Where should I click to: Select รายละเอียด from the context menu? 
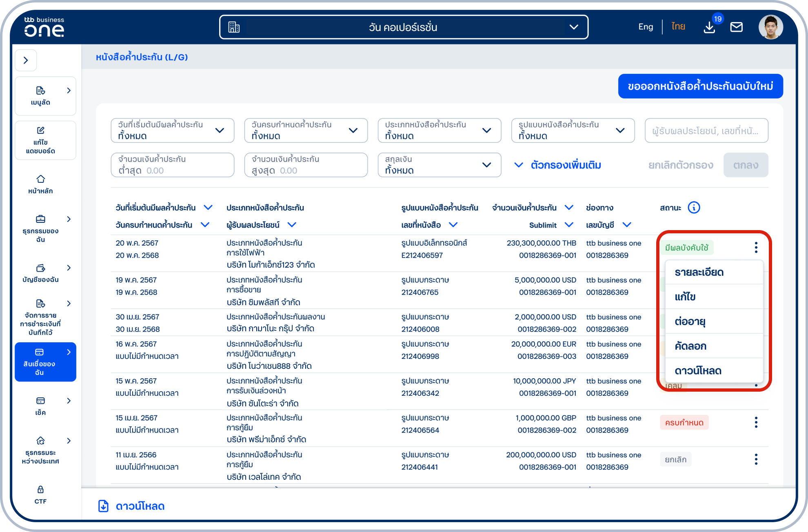(x=699, y=272)
